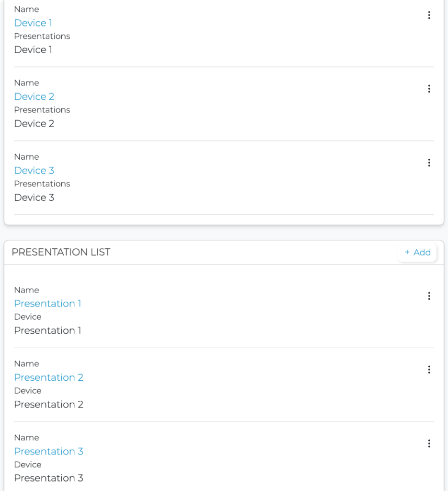The width and height of the screenshot is (448, 491).
Task: Select the black Presentation 3 device value
Action: click(x=48, y=478)
